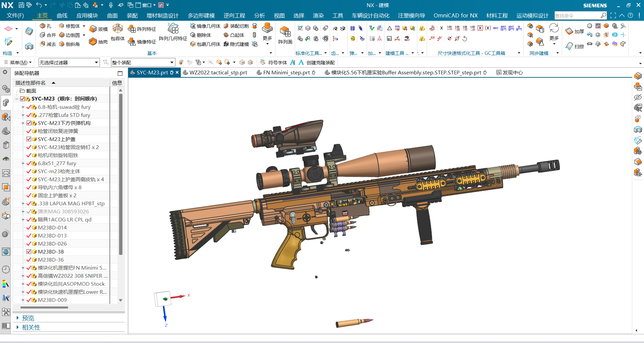Image resolution: width=644 pixels, height=343 pixels.
Task: Select the 凸起体 emboss body tool
Action: (x=234, y=35)
